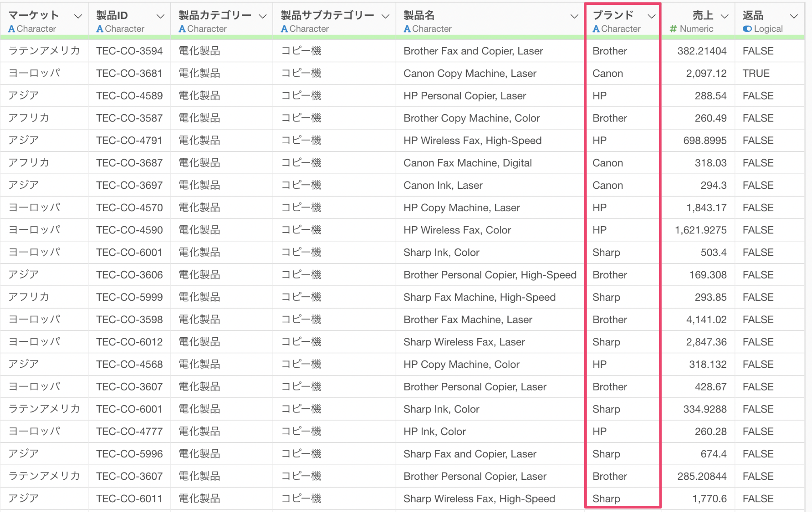The height and width of the screenshot is (512, 812).
Task: Open the 製品ID column dropdown menu
Action: pyautogui.click(x=160, y=17)
